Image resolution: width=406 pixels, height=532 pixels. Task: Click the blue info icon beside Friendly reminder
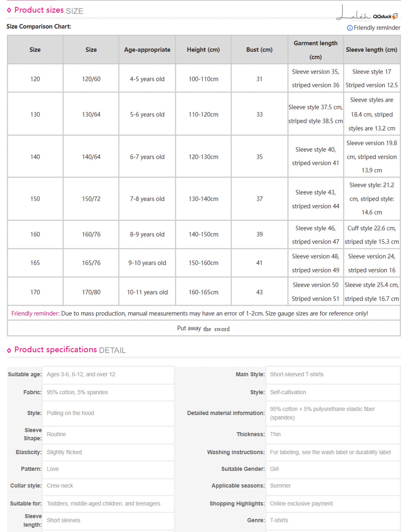350,28
